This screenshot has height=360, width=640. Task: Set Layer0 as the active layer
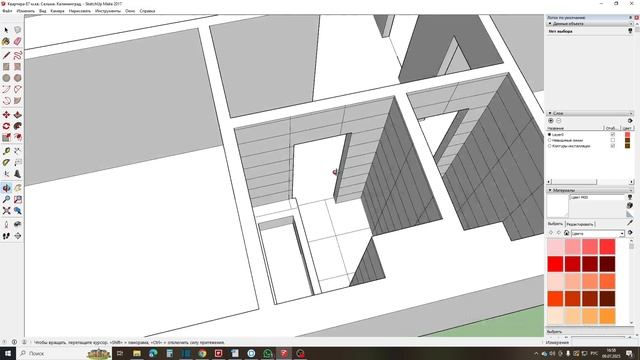(549, 134)
